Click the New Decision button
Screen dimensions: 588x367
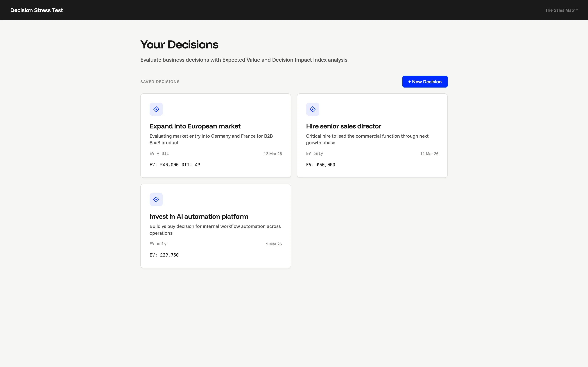tap(425, 81)
